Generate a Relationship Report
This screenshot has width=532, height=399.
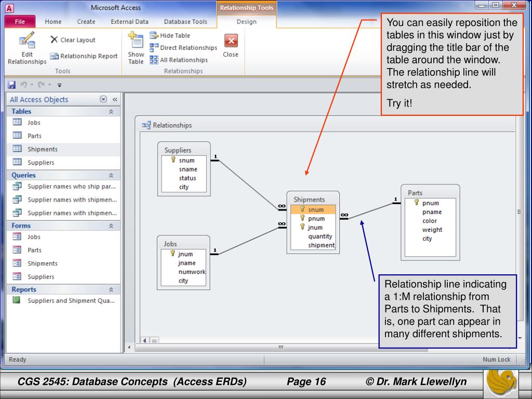(84, 56)
